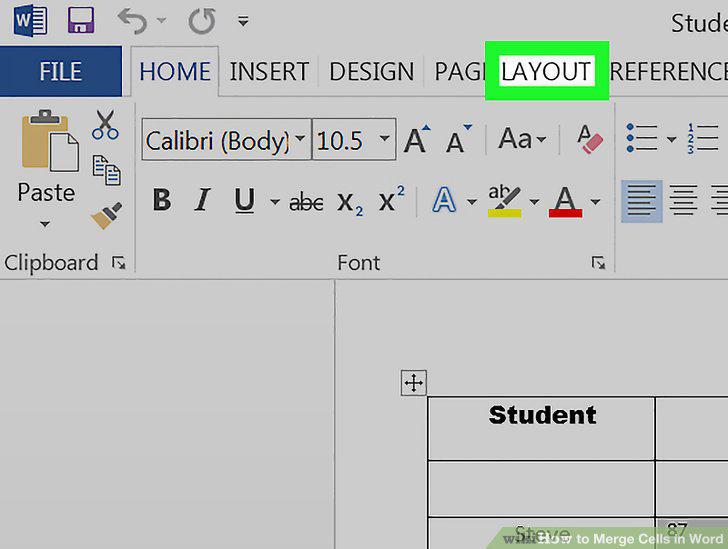Open the Undo history dropdown arrow
This screenshot has width=728, height=549.
coord(161,20)
